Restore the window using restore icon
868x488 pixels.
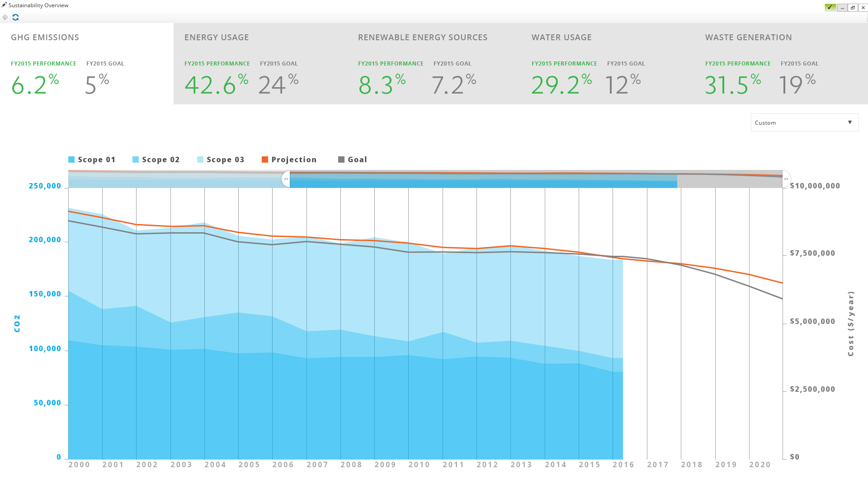[853, 8]
